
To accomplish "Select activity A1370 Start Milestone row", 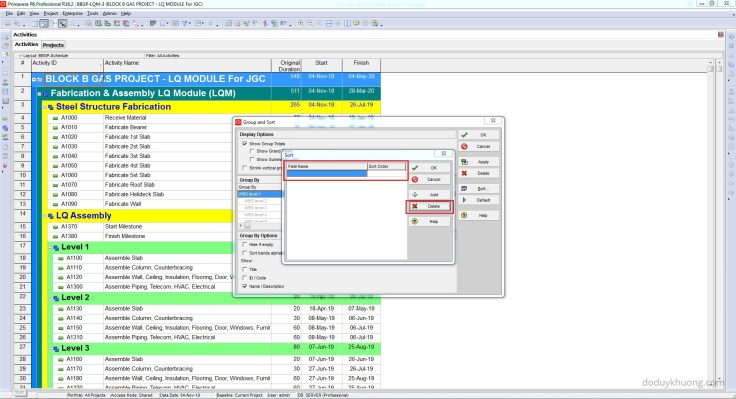I will coord(132,227).
